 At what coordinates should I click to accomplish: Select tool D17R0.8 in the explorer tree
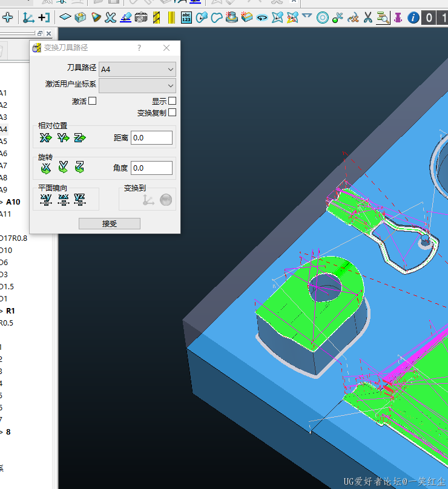tap(13, 238)
